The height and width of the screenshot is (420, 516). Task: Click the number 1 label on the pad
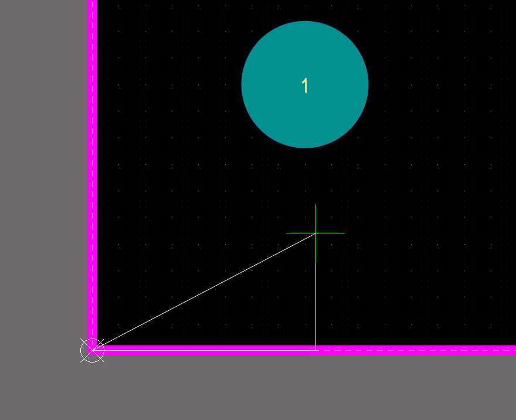point(305,86)
